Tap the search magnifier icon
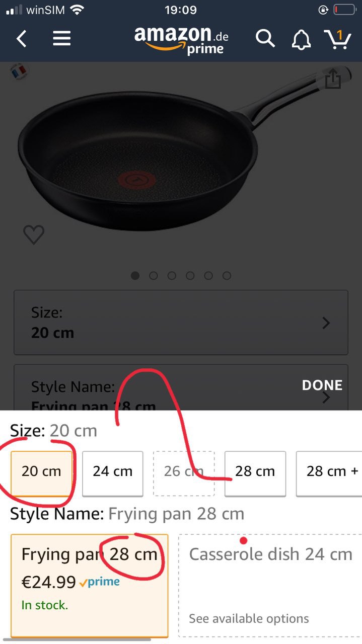 pos(265,38)
